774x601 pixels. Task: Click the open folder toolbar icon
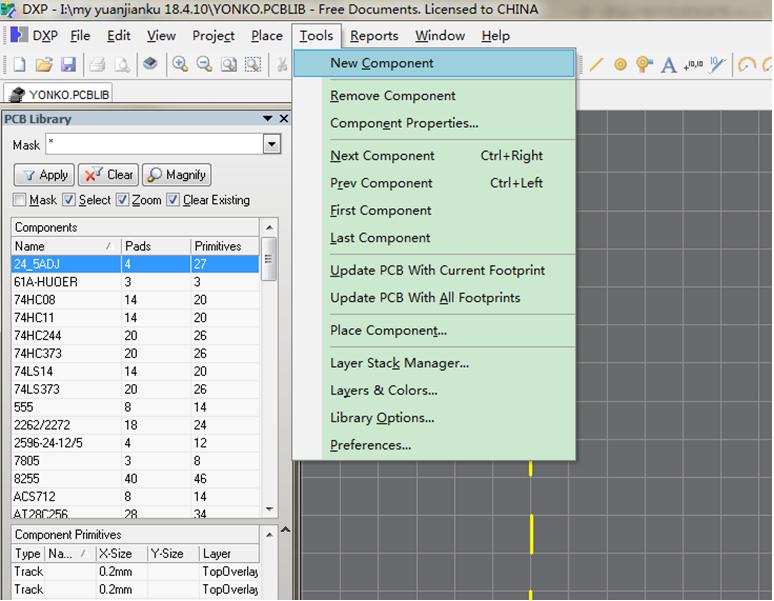click(44, 65)
